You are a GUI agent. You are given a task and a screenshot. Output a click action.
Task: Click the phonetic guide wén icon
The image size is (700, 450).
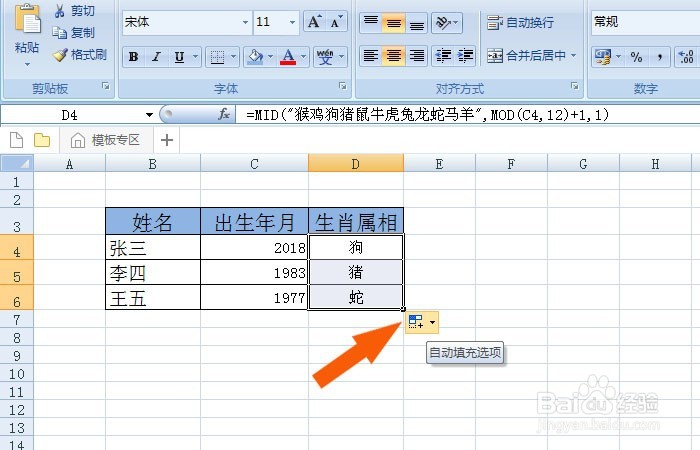325,57
